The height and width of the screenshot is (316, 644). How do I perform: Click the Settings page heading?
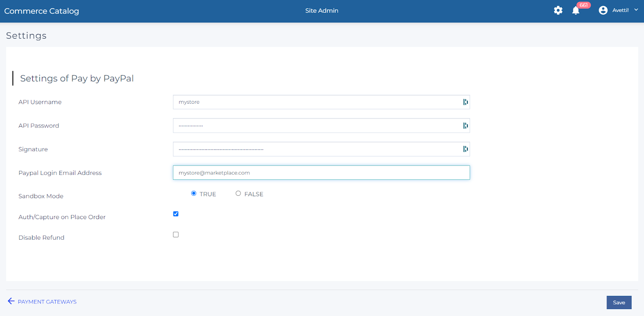click(26, 36)
